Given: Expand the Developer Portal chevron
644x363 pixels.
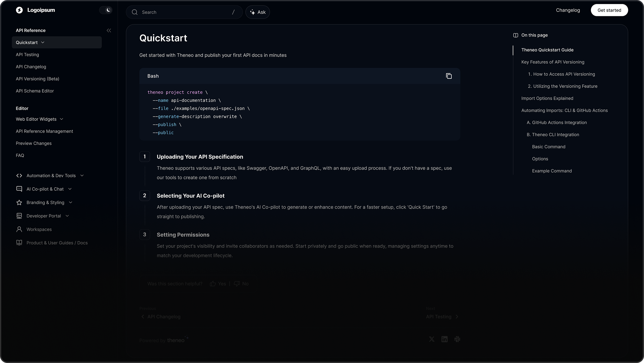Looking at the screenshot, I should point(67,216).
